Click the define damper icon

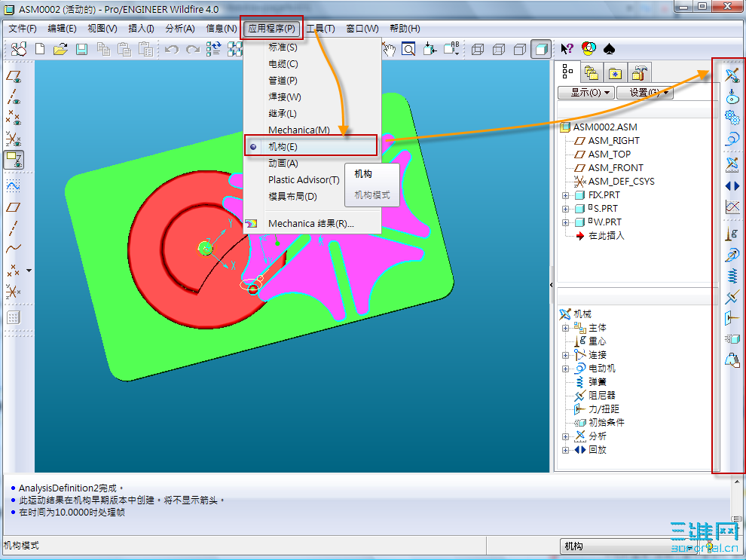732,297
